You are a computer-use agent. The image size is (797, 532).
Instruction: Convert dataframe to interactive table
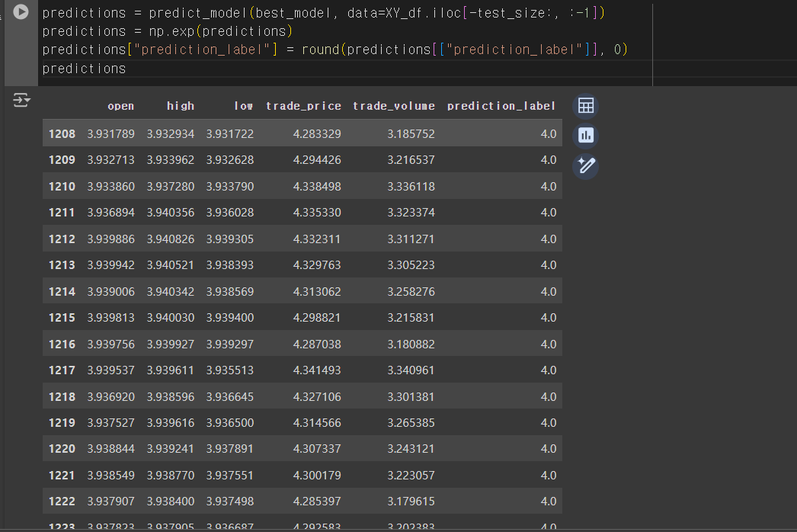coord(585,106)
